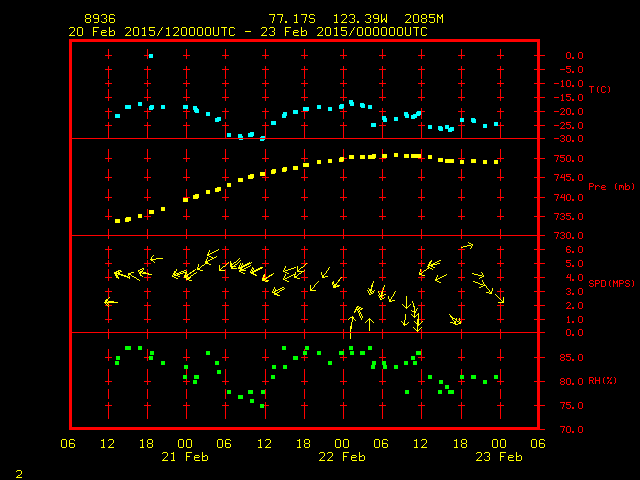Click the -20.0 temperature tick label
The width and height of the screenshot is (640, 480).
point(569,112)
